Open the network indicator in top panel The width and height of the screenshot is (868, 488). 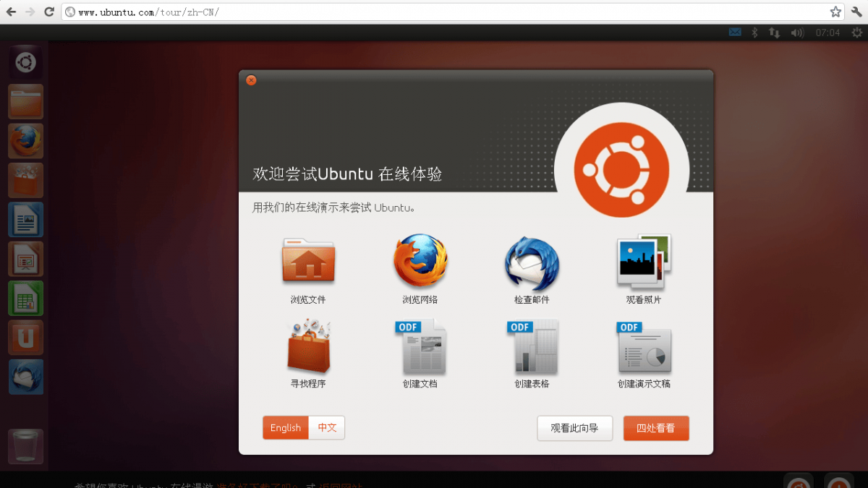[774, 33]
